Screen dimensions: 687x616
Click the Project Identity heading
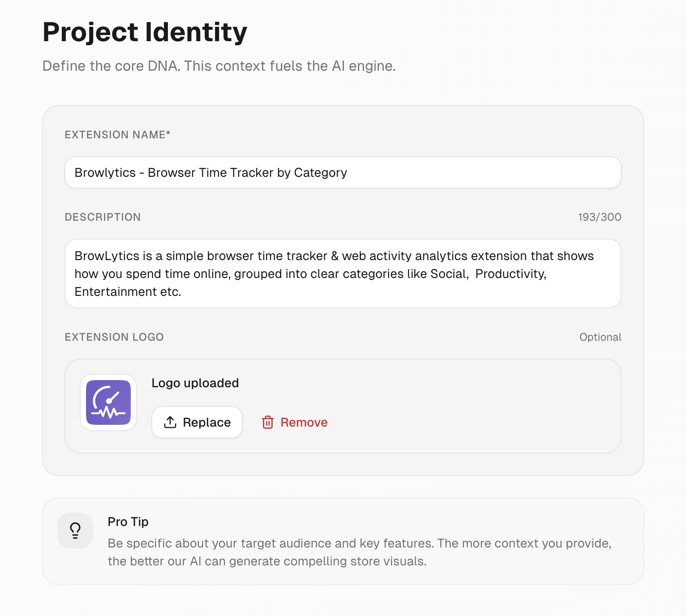144,31
